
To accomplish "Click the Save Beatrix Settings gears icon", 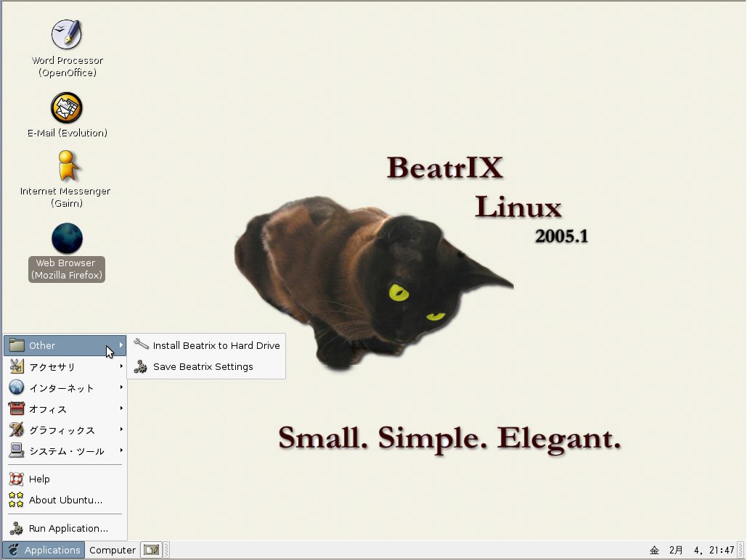I will (x=141, y=366).
